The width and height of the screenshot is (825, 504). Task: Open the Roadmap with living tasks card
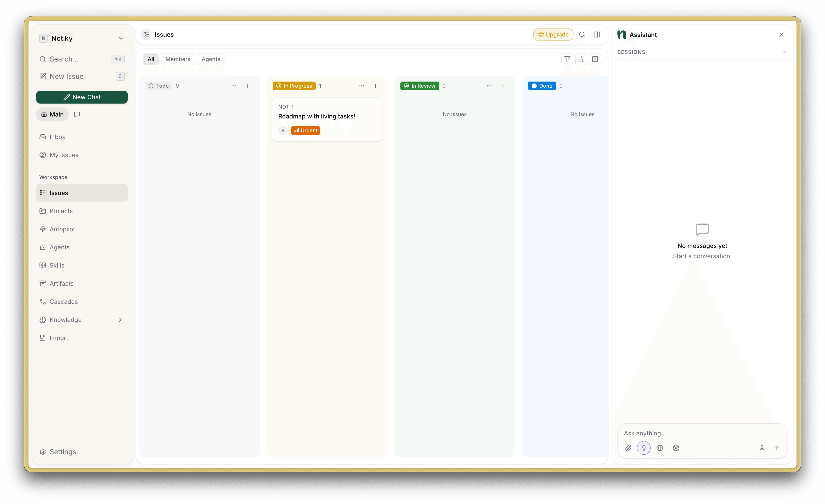pyautogui.click(x=327, y=120)
